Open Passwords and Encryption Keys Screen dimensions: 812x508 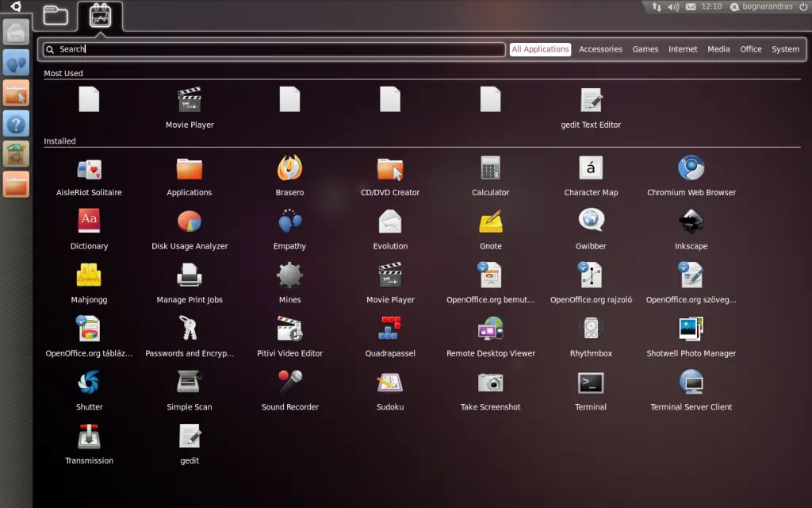pyautogui.click(x=190, y=337)
